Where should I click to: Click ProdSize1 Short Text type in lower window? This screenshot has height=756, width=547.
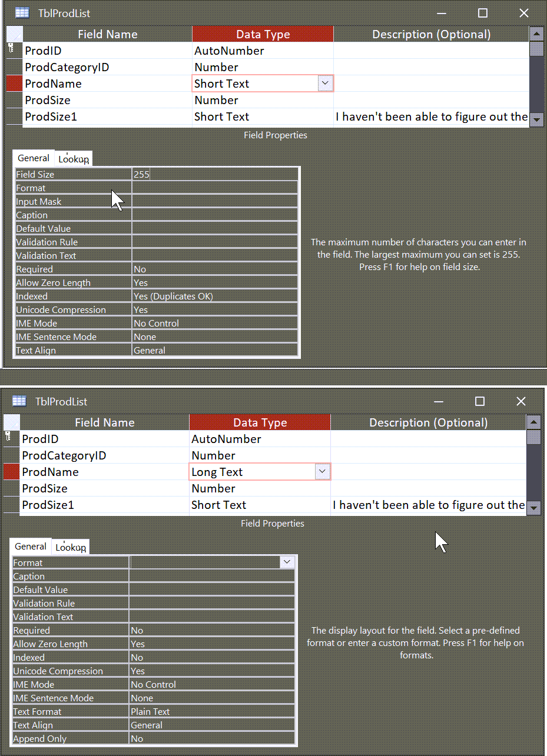click(x=260, y=504)
